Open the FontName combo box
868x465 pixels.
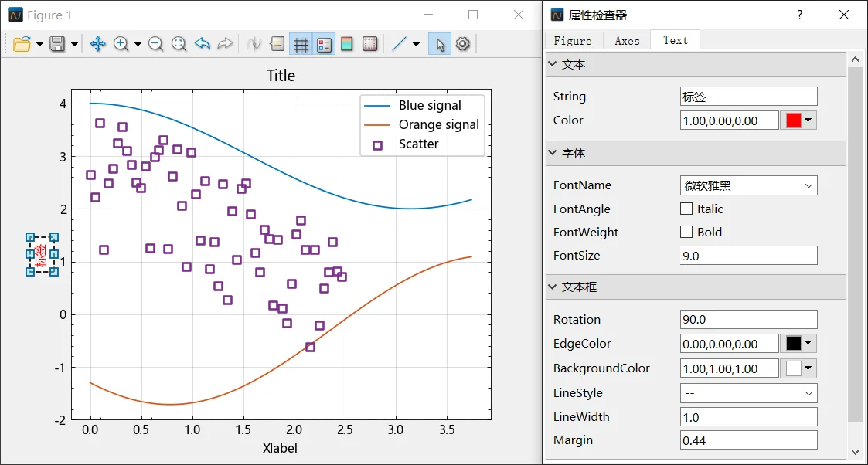(748, 186)
